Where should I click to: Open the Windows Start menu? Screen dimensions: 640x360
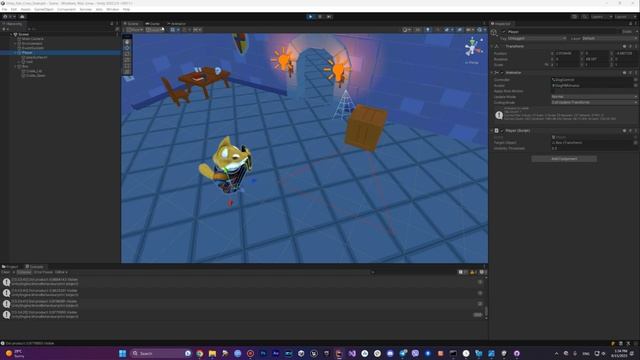122,353
